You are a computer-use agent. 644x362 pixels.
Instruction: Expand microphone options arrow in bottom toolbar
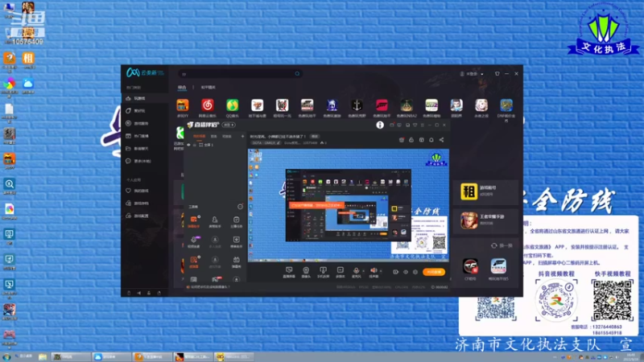coord(363,271)
